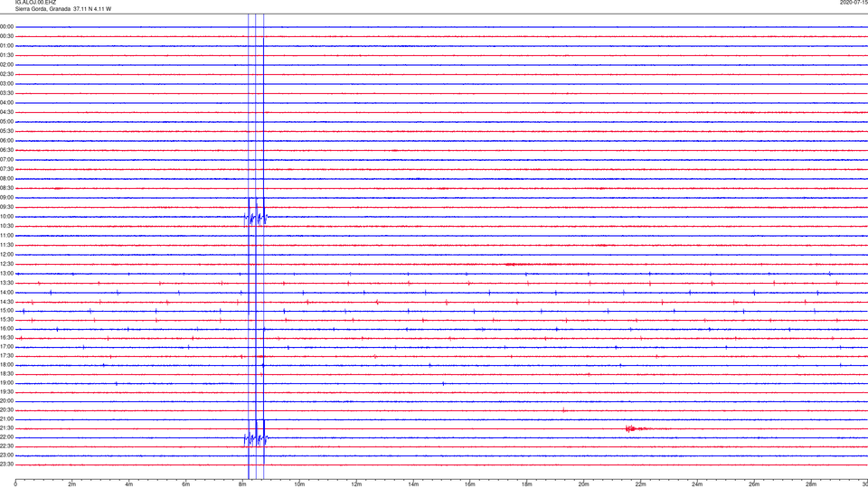Select the 12:00 trace time label
Screen dimensions: 868x488
[7, 255]
